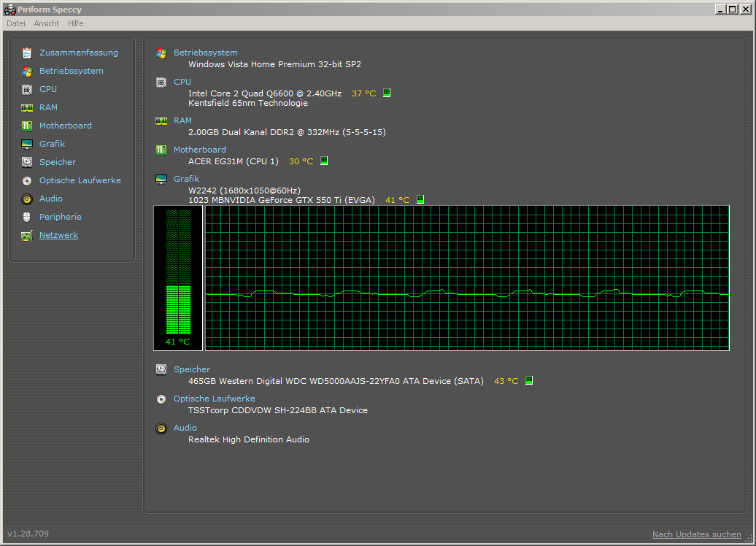Click Nach Updates suchen link
Viewport: 756px width, 546px height.
click(x=697, y=534)
